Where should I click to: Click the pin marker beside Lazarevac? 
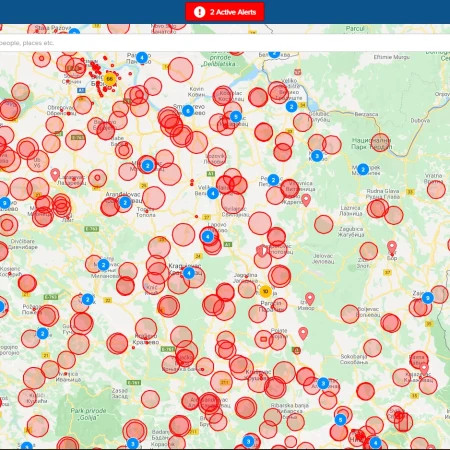[x=55, y=175]
